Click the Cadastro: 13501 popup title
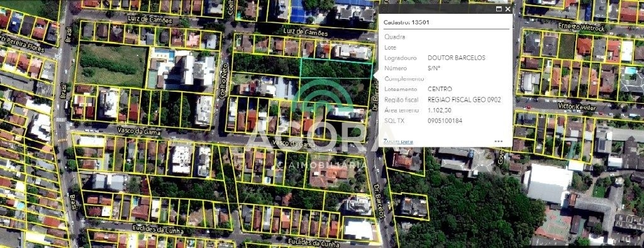The width and height of the screenshot is (644, 248). (x=406, y=22)
